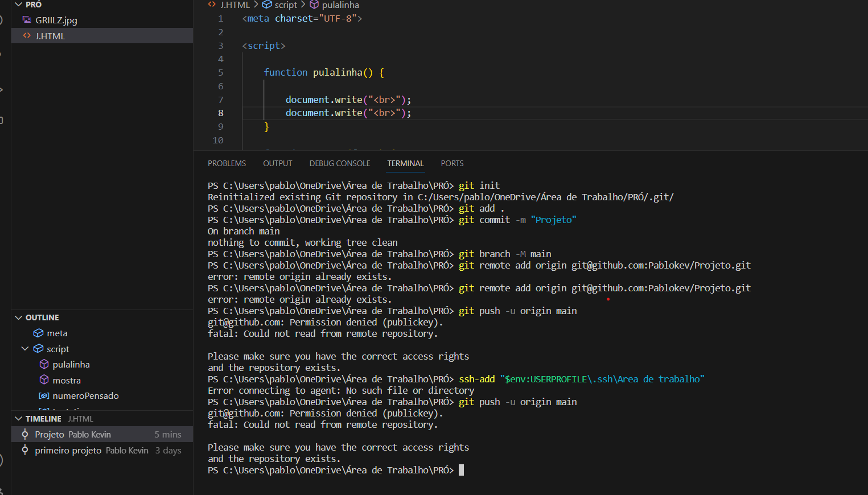The image size is (868, 495).
Task: Select mostra function in outline
Action: (x=102, y=380)
